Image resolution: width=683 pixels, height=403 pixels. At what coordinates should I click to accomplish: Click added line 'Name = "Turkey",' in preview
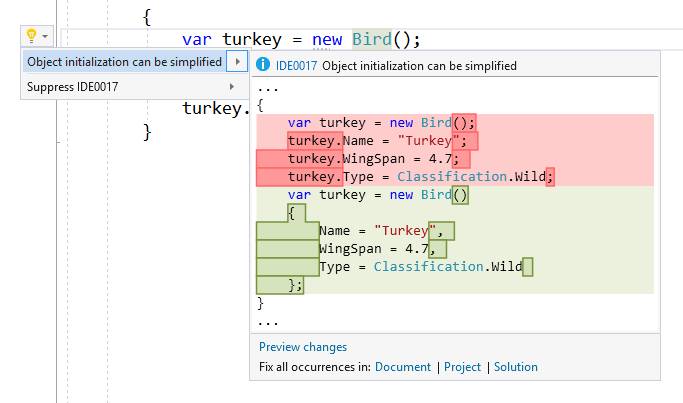point(381,230)
